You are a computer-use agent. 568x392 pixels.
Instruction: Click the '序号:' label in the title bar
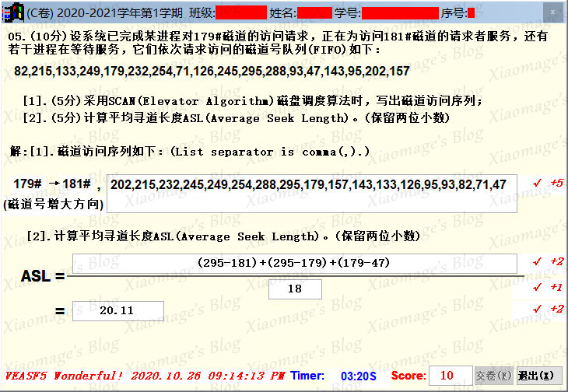coord(454,13)
